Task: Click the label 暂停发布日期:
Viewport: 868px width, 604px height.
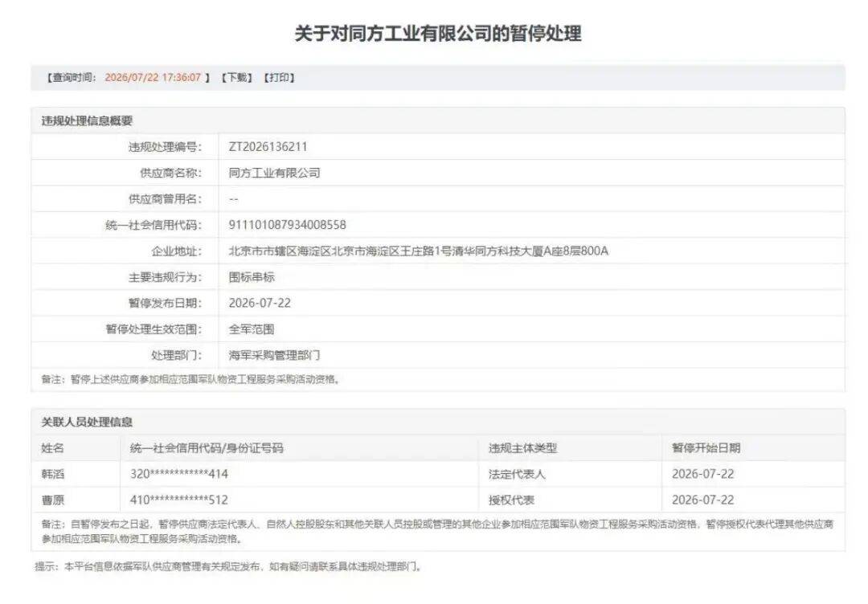Action: pos(165,303)
